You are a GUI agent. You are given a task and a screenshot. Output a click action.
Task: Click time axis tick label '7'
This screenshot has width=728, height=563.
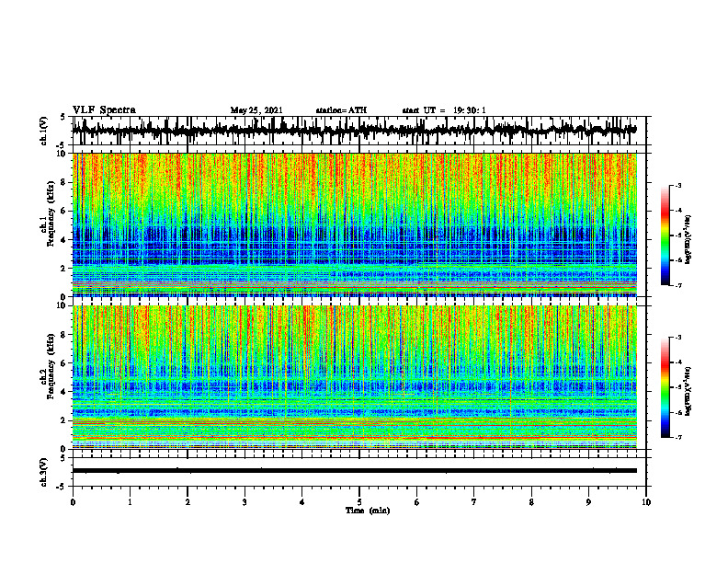point(474,502)
